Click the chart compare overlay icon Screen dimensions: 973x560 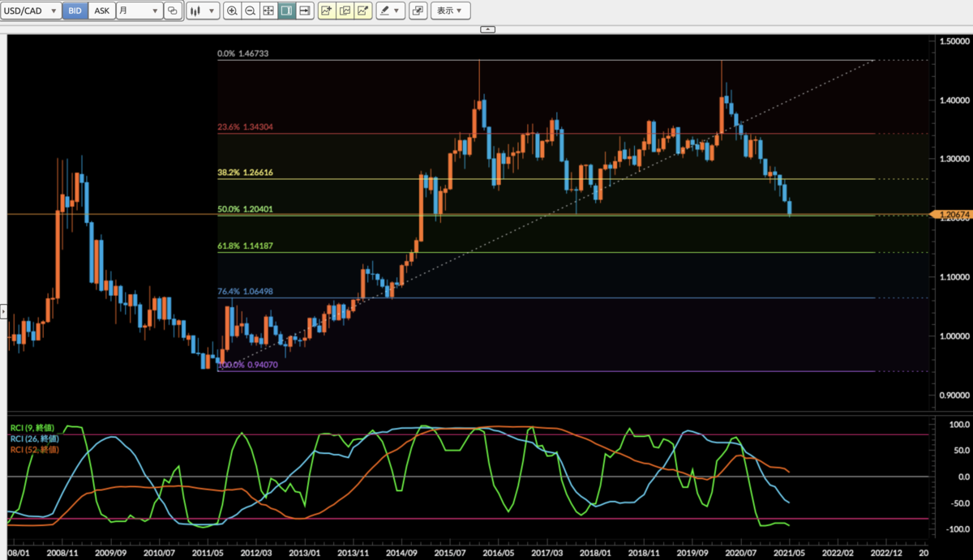[173, 11]
